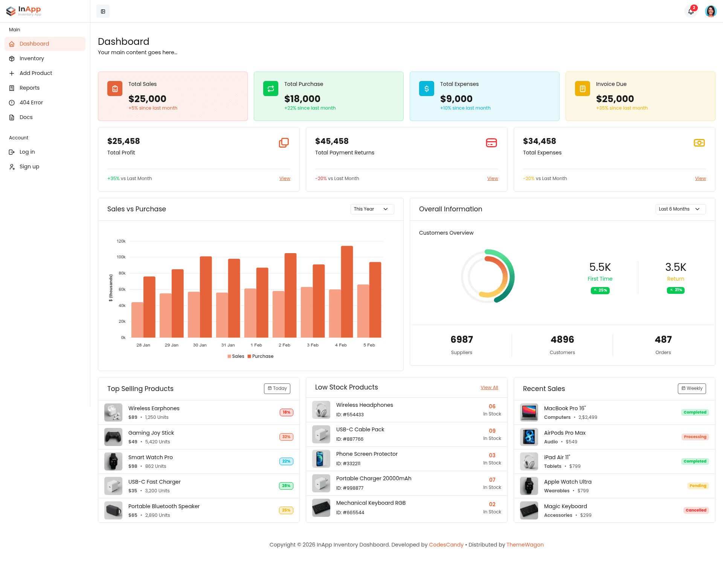
Task: Click the Log in arrow icon
Action: [12, 152]
